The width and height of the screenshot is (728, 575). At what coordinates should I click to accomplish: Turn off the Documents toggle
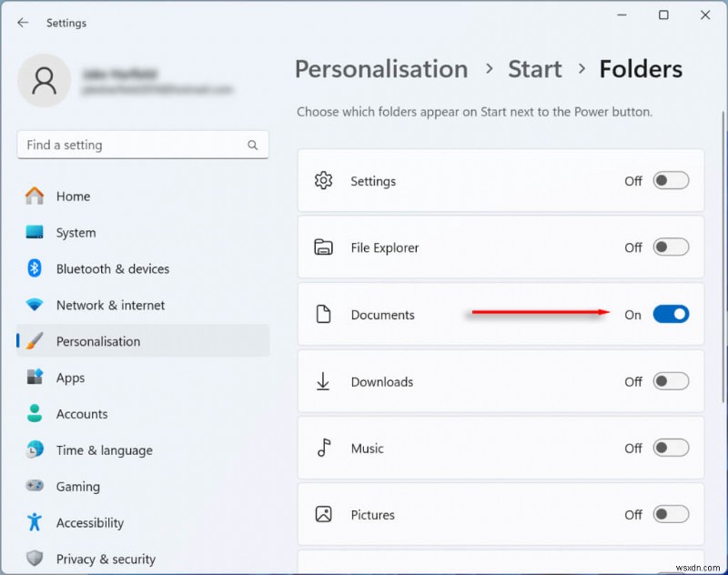[671, 314]
